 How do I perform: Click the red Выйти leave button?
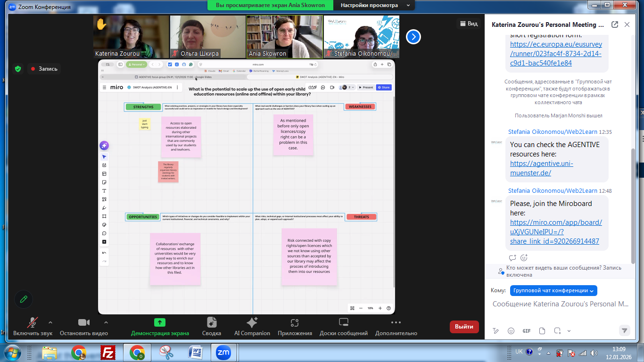[x=464, y=326]
